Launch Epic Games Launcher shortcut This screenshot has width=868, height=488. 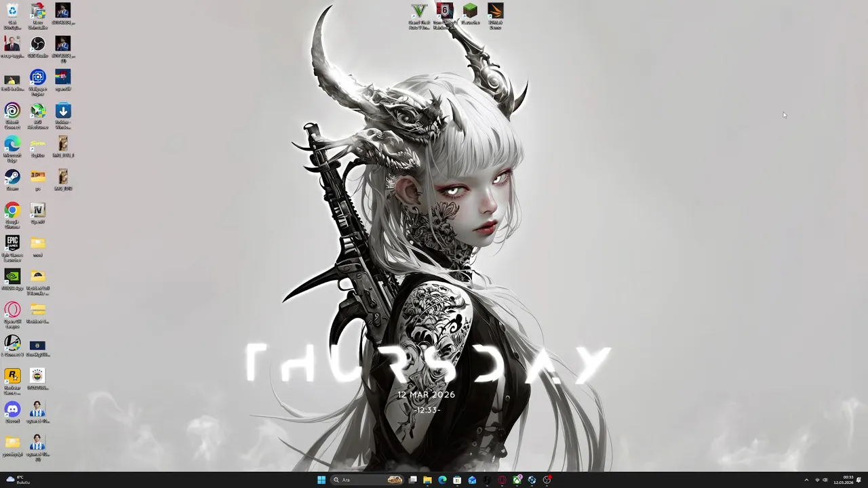pos(12,249)
